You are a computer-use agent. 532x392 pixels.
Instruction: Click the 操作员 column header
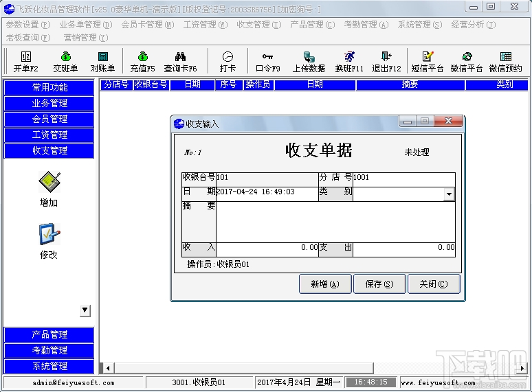pos(258,84)
